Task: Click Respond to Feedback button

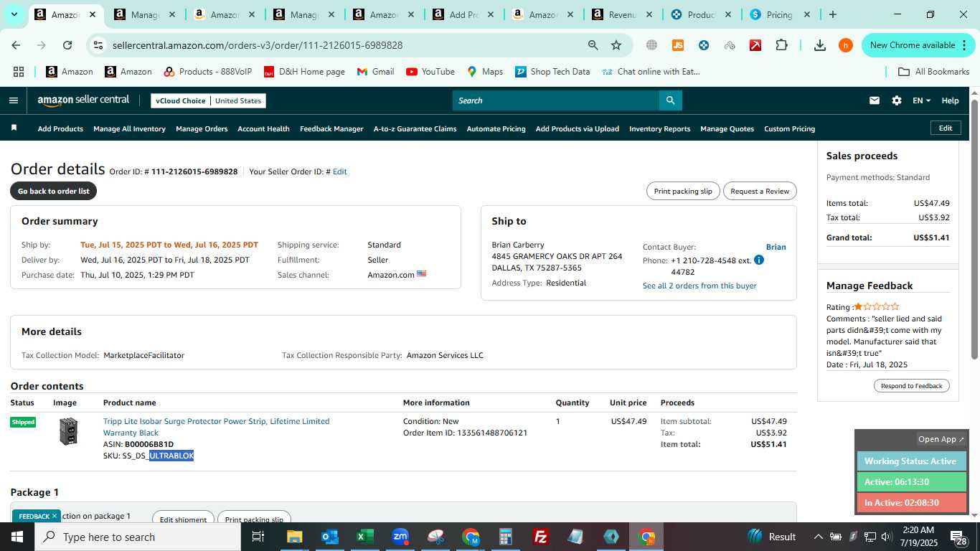Action: (911, 385)
